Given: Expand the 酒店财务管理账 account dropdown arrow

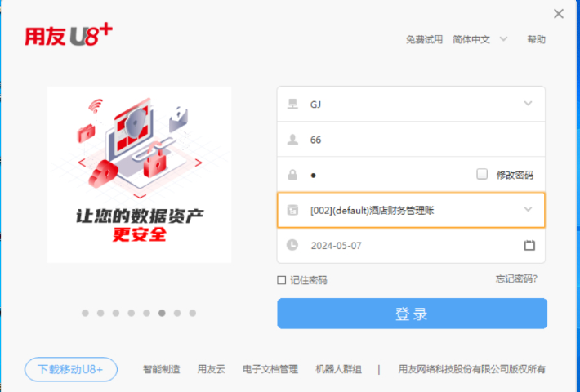Looking at the screenshot, I should point(528,209).
